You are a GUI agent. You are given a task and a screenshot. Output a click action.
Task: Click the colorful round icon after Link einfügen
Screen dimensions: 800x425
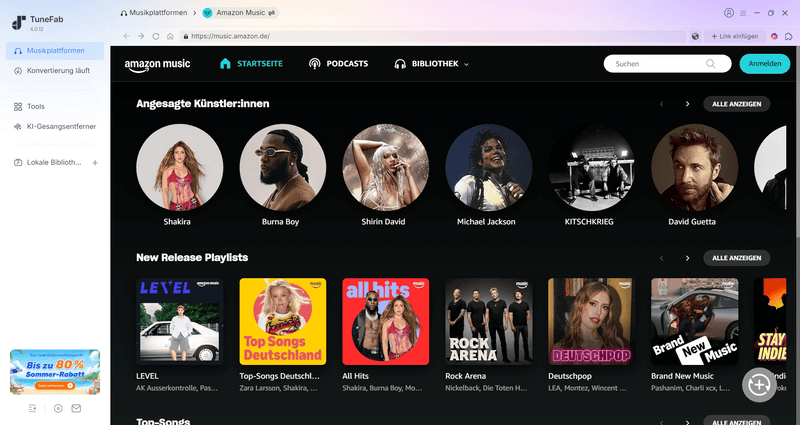tap(774, 36)
